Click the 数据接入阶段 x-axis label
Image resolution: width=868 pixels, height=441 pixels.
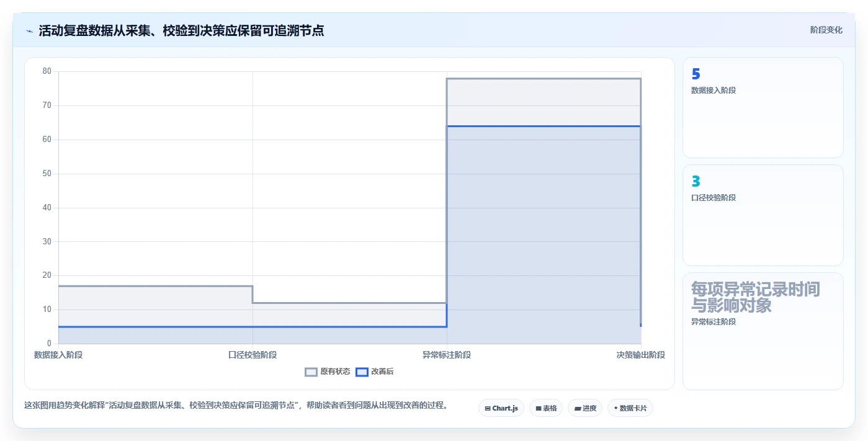[58, 355]
